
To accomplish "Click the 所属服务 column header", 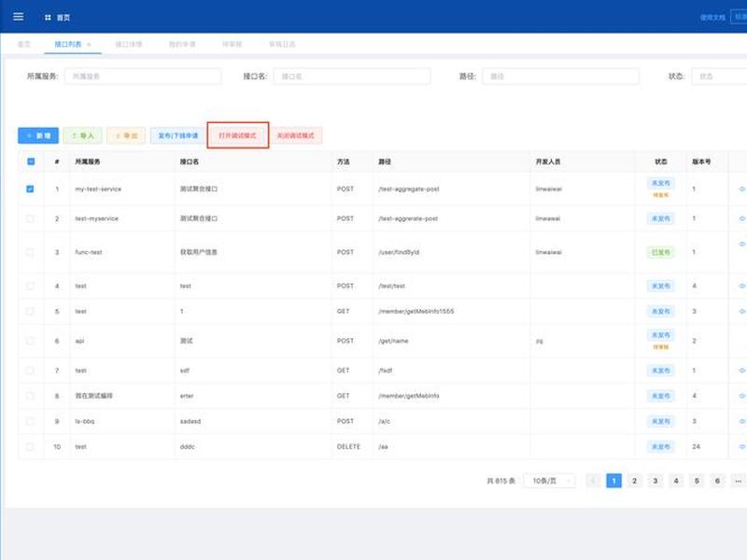I will 88,161.
